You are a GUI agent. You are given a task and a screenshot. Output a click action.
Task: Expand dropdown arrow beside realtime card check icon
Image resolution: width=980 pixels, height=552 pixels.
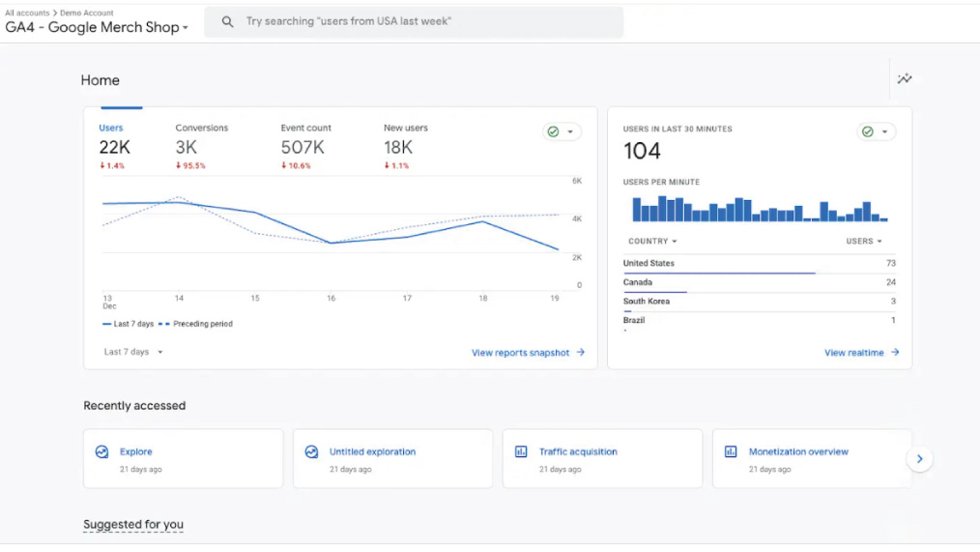tap(884, 131)
